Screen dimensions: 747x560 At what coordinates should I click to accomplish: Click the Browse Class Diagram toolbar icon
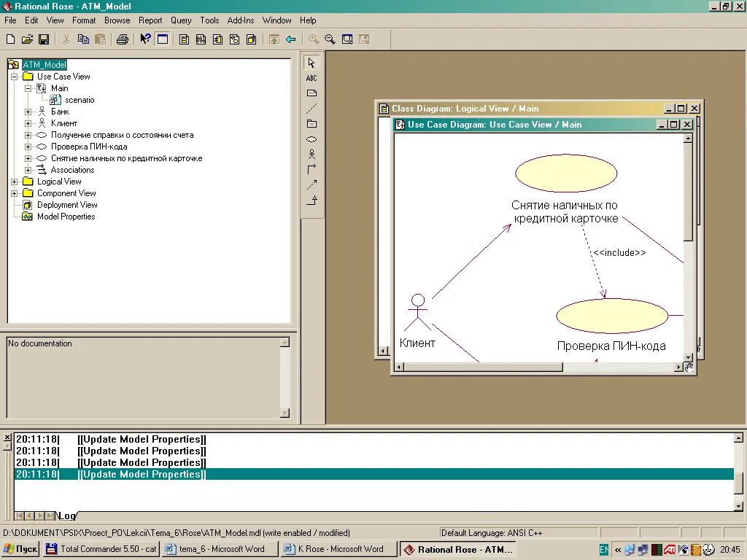coord(184,39)
